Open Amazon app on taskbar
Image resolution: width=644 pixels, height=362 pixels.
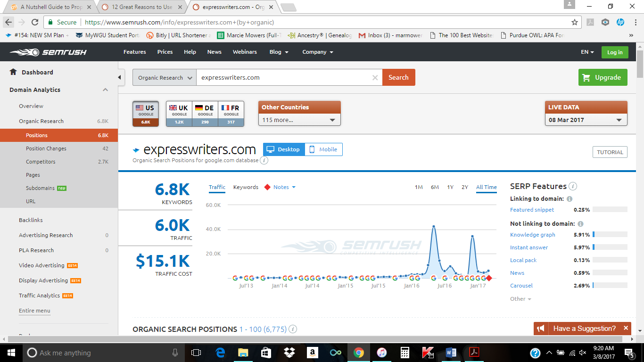312,353
